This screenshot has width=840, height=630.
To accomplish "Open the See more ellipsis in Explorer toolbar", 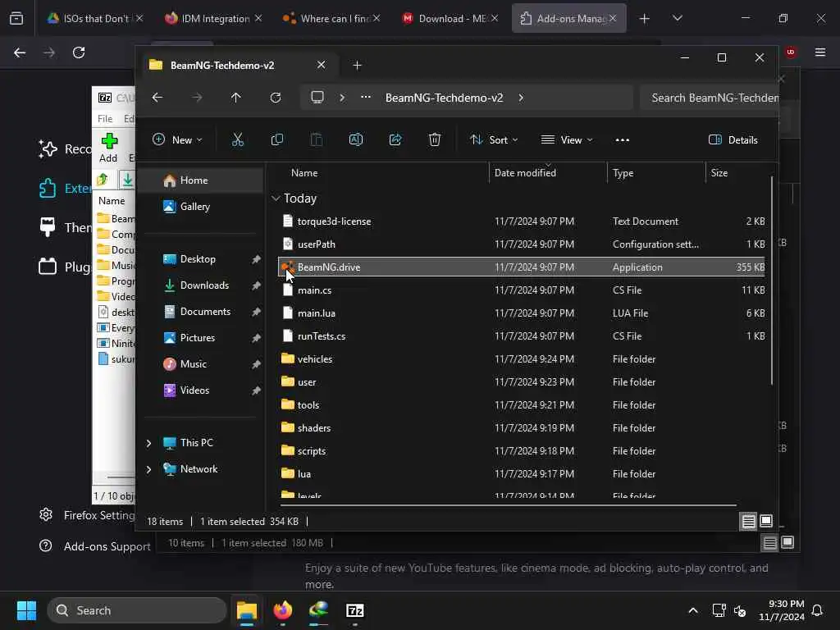I will [623, 139].
